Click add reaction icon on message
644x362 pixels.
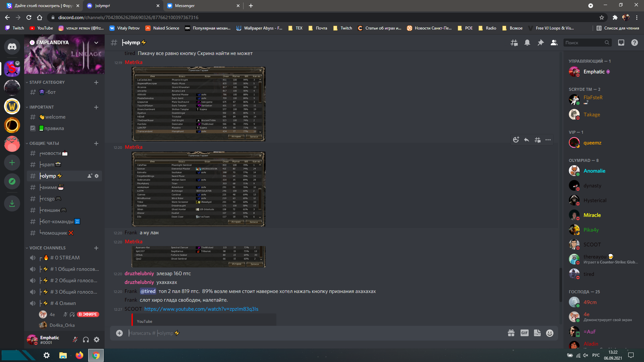tap(516, 140)
